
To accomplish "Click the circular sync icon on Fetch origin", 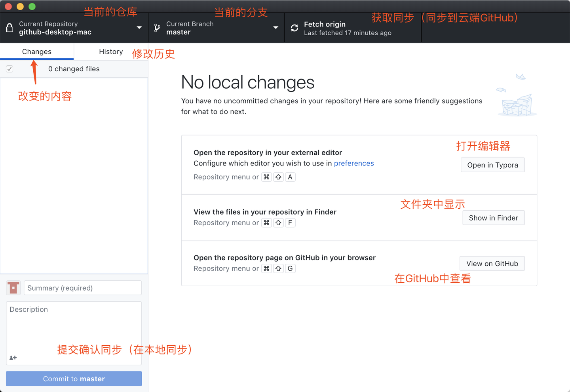I will (294, 28).
